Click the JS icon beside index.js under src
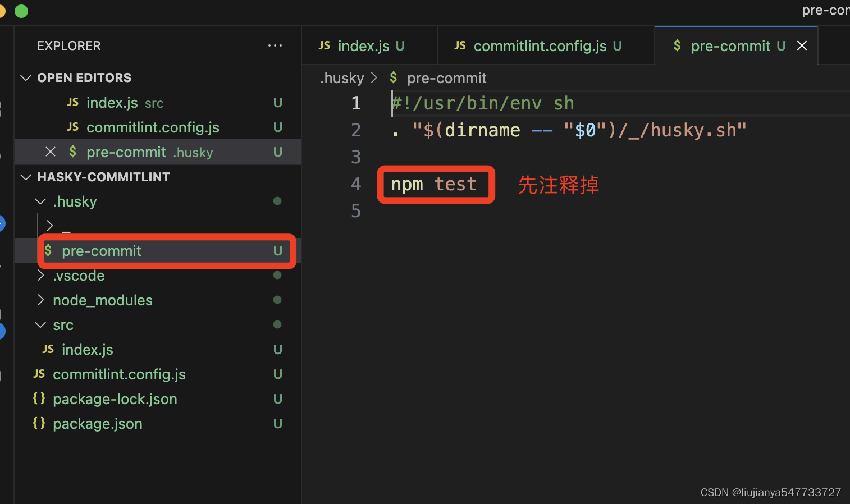This screenshot has width=850, height=504. pyautogui.click(x=48, y=349)
